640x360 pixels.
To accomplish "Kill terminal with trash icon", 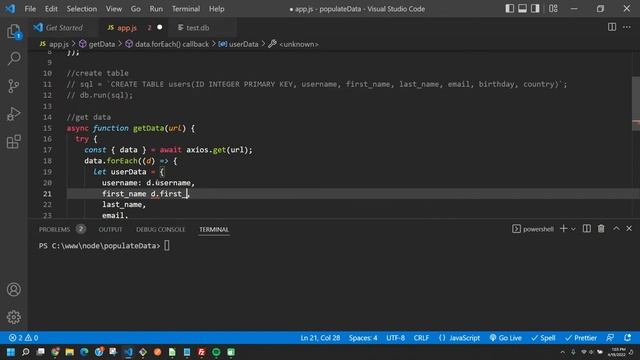I will pyautogui.click(x=601, y=229).
